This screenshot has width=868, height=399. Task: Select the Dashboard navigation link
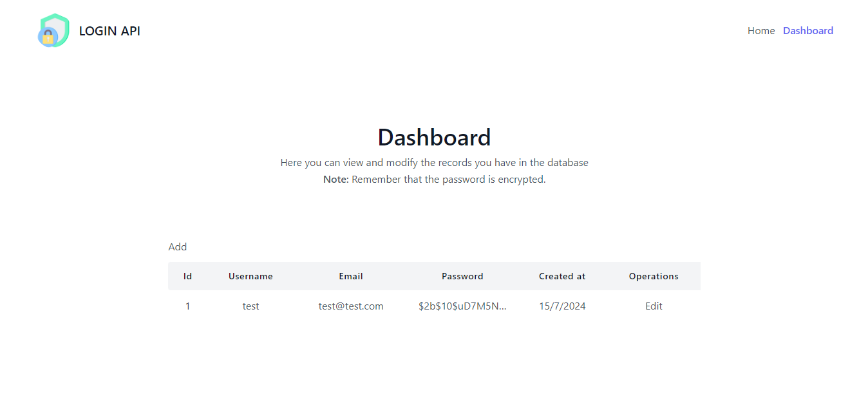(808, 30)
